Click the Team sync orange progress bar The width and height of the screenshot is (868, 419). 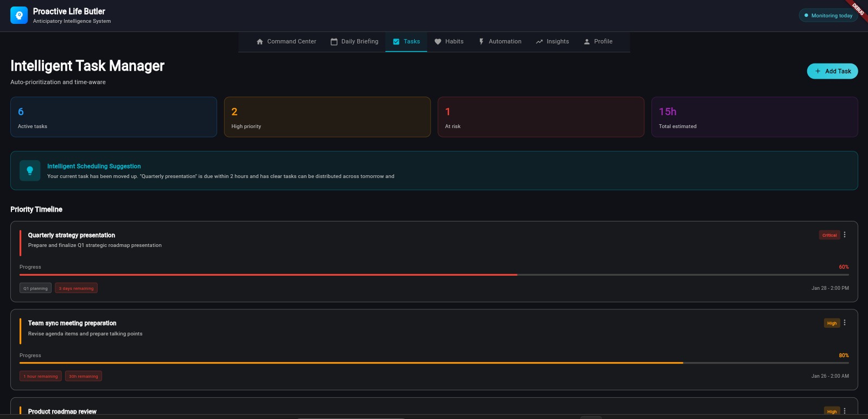click(x=434, y=363)
